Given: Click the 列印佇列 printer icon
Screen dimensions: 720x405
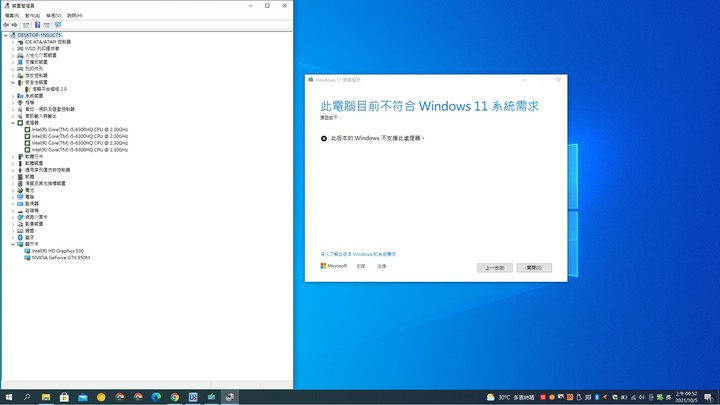Looking at the screenshot, I should [20, 69].
